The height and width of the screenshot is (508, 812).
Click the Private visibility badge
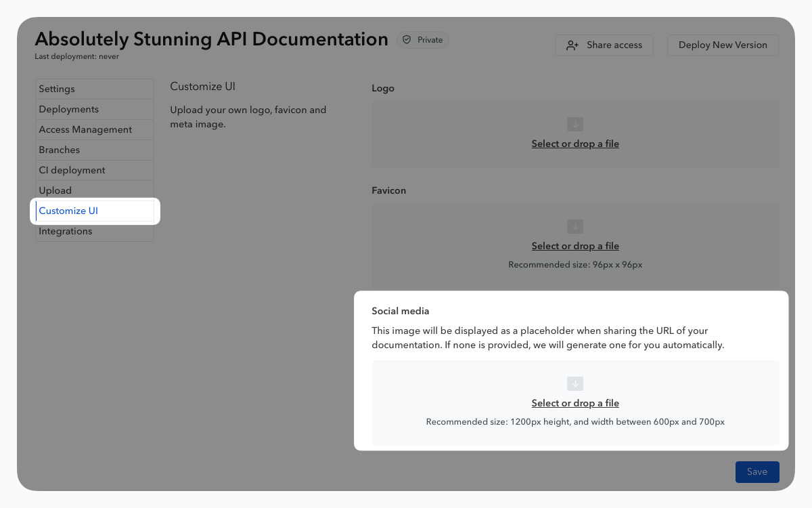pyautogui.click(x=423, y=40)
